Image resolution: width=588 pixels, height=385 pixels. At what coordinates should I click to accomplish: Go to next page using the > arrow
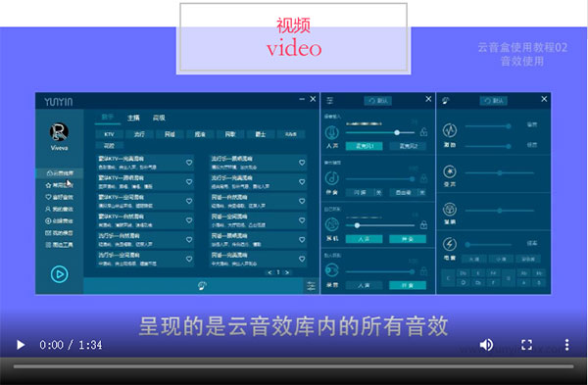(x=287, y=272)
